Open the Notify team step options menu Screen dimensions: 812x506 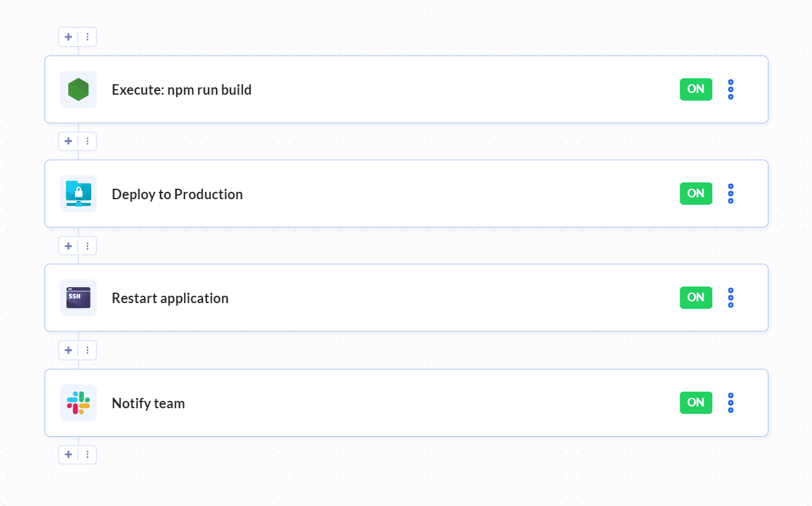click(730, 402)
